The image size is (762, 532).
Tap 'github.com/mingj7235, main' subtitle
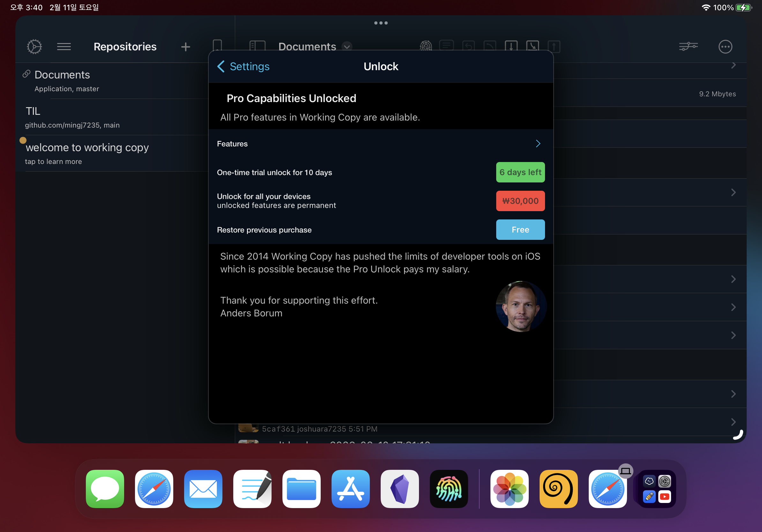point(72,125)
